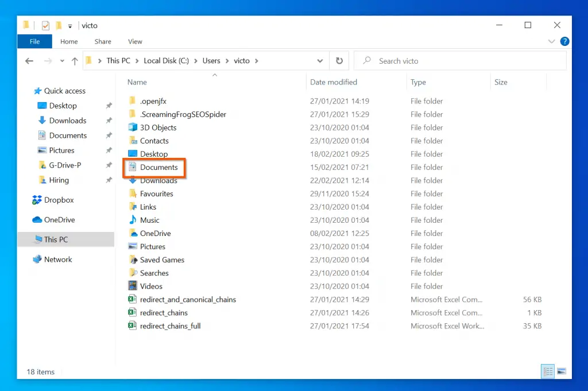Select the redirect_chains_full Excel file

point(170,326)
